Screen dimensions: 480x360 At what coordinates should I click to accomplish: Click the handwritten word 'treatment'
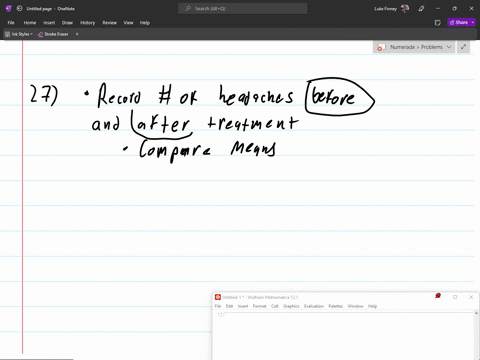[x=253, y=123]
